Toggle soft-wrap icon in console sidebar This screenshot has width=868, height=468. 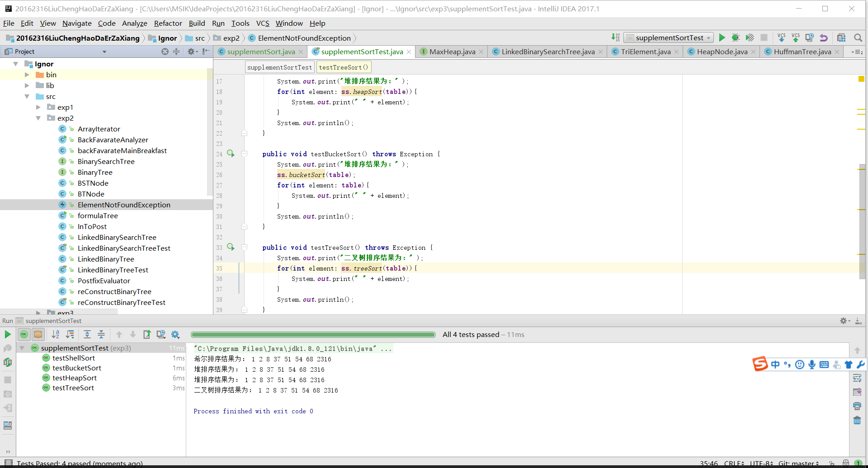pos(857,378)
